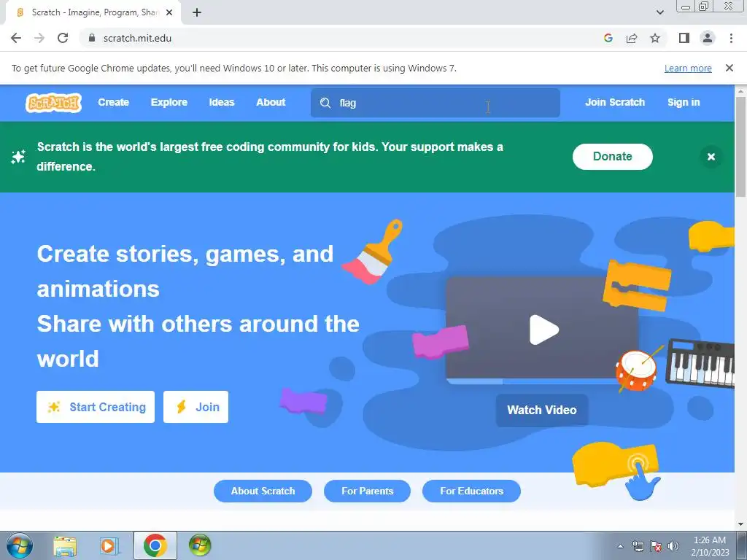Go back with the browser back arrow
Image resolution: width=747 pixels, height=560 pixels.
[x=16, y=38]
